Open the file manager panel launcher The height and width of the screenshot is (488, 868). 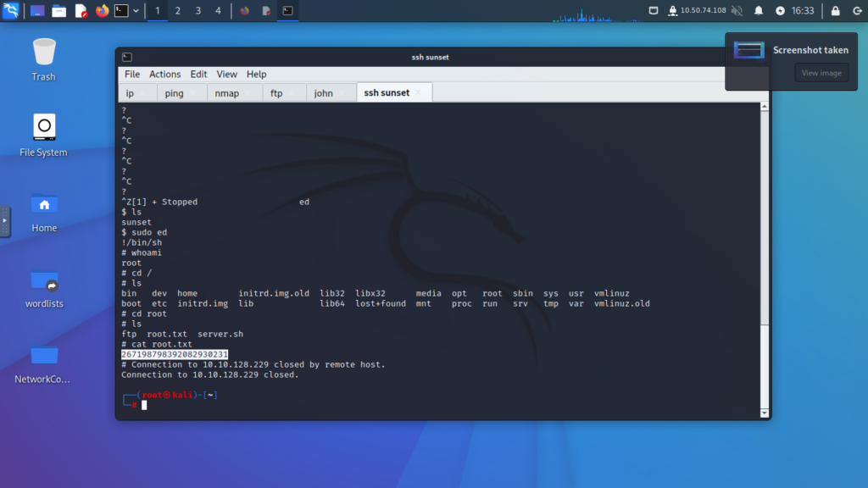pyautogui.click(x=58, y=11)
